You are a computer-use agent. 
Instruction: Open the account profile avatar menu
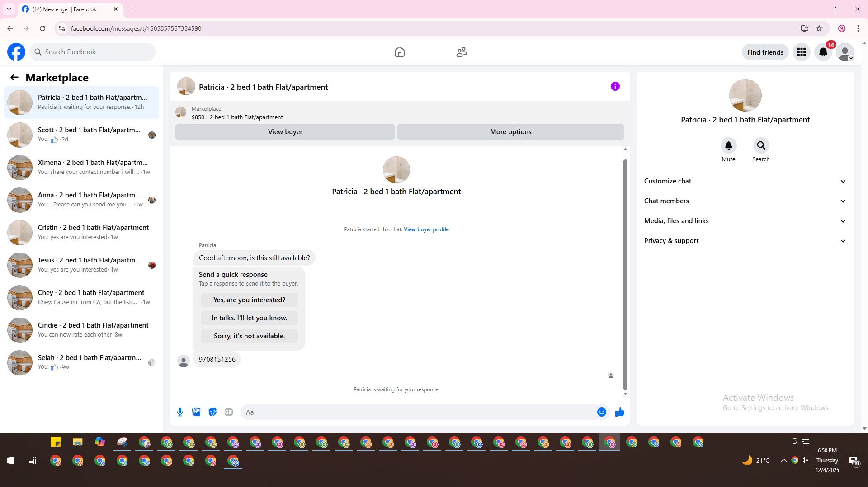coord(845,52)
